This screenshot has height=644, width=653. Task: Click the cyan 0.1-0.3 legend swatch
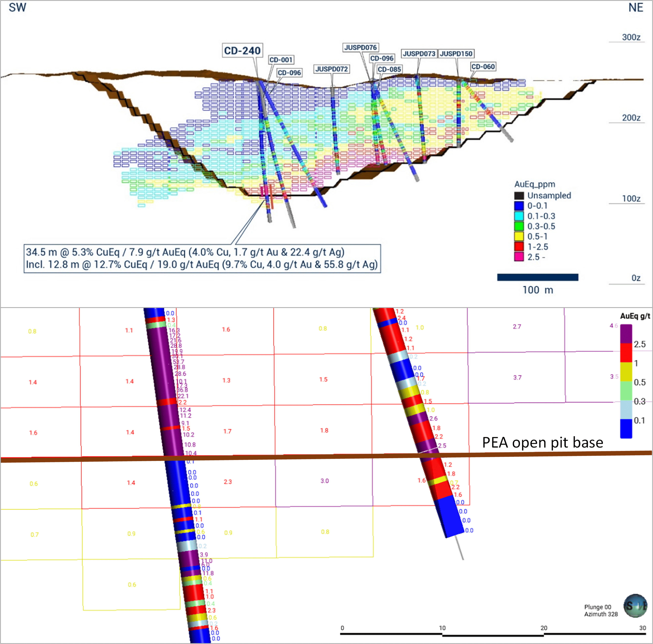[x=519, y=216]
